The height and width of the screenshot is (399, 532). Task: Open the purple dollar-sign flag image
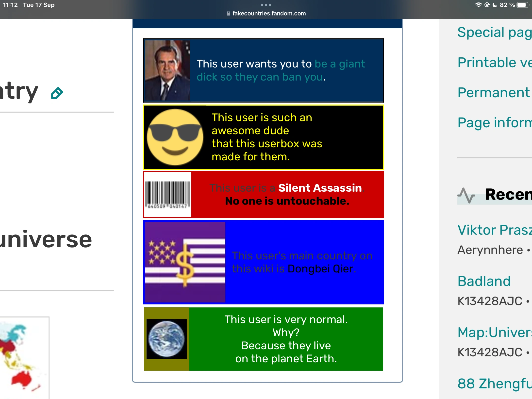(x=185, y=262)
